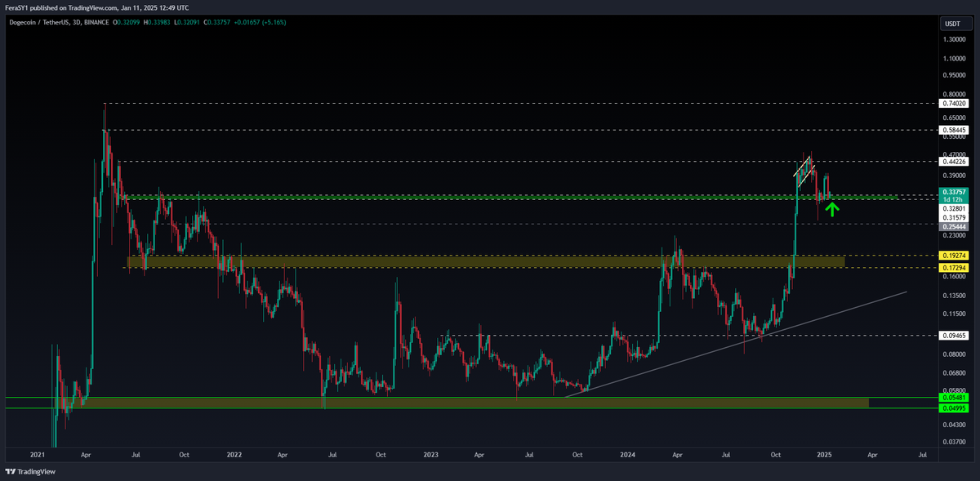Click the 0.39000 price axis tick
Screen dimensions: 980x481
955,175
